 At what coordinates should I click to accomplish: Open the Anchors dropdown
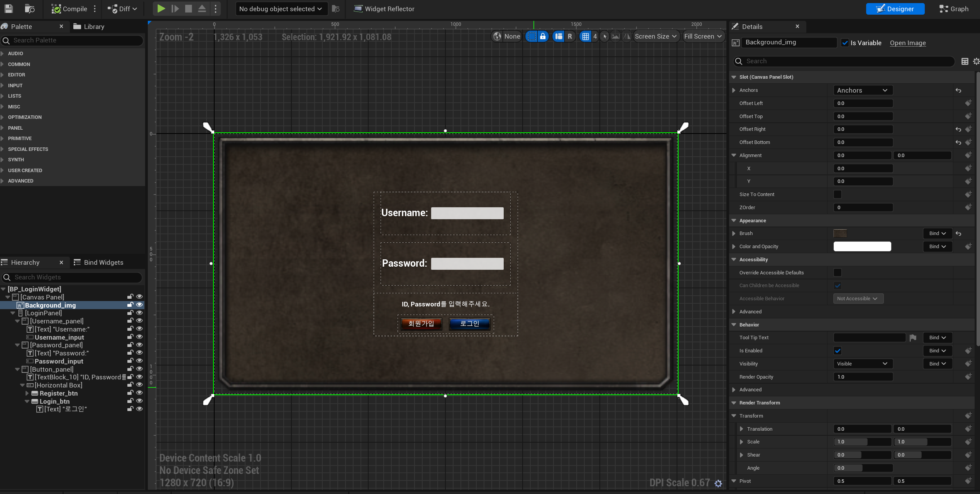click(x=862, y=90)
